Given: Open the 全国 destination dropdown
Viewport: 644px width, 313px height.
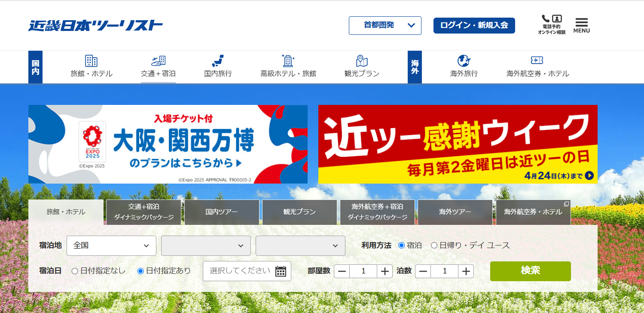Looking at the screenshot, I should (x=111, y=245).
